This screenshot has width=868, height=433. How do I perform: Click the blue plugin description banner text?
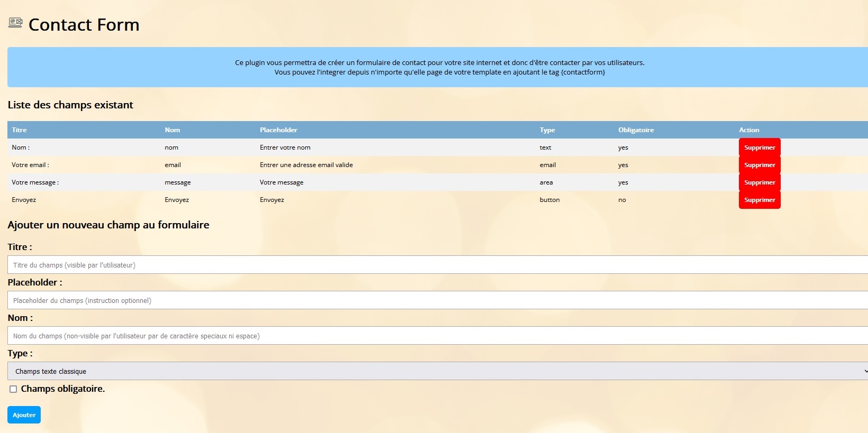click(x=440, y=67)
